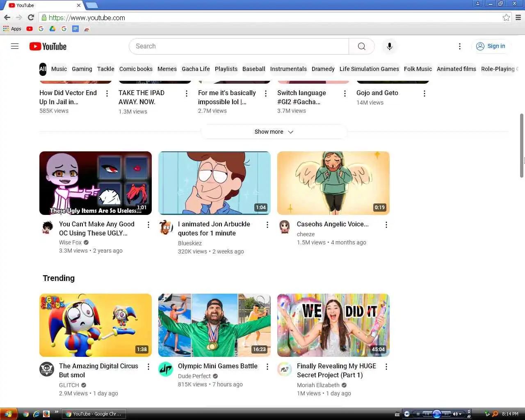Screen dimensions: 525x420
Task: Visit Dude Perfect channel avatar
Action: point(166,369)
